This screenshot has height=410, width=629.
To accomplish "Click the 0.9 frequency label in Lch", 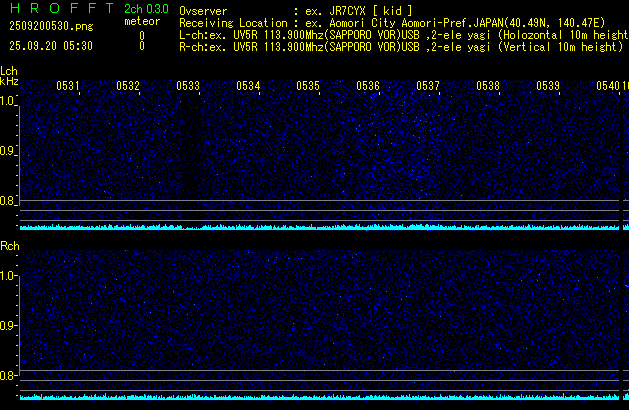I will (x=9, y=151).
